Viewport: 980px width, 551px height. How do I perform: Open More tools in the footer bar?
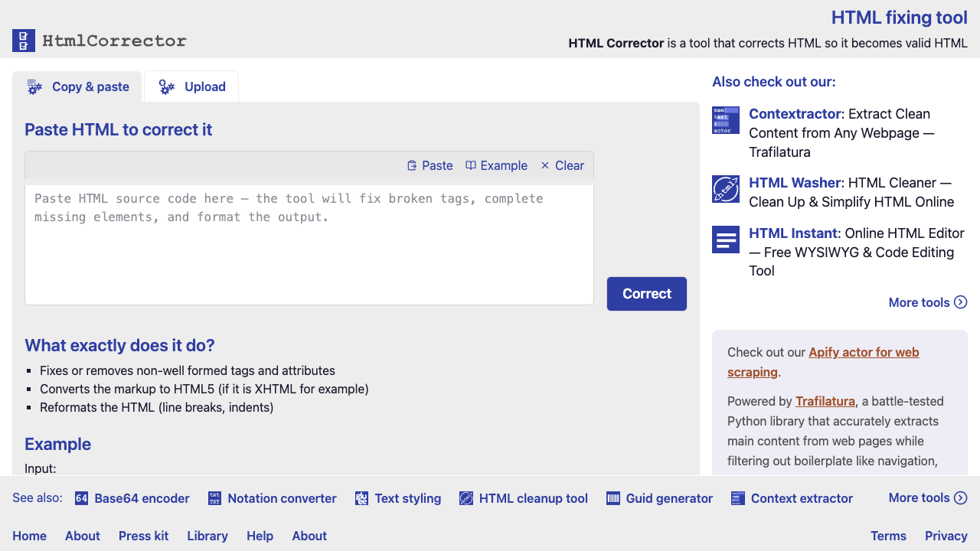click(927, 497)
